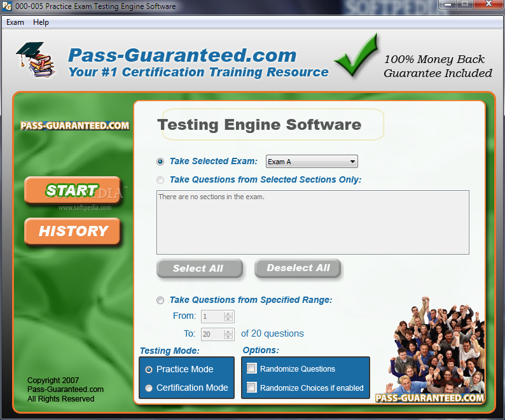The image size is (505, 420).
Task: Click the 'Options:' label
Action: [261, 351]
